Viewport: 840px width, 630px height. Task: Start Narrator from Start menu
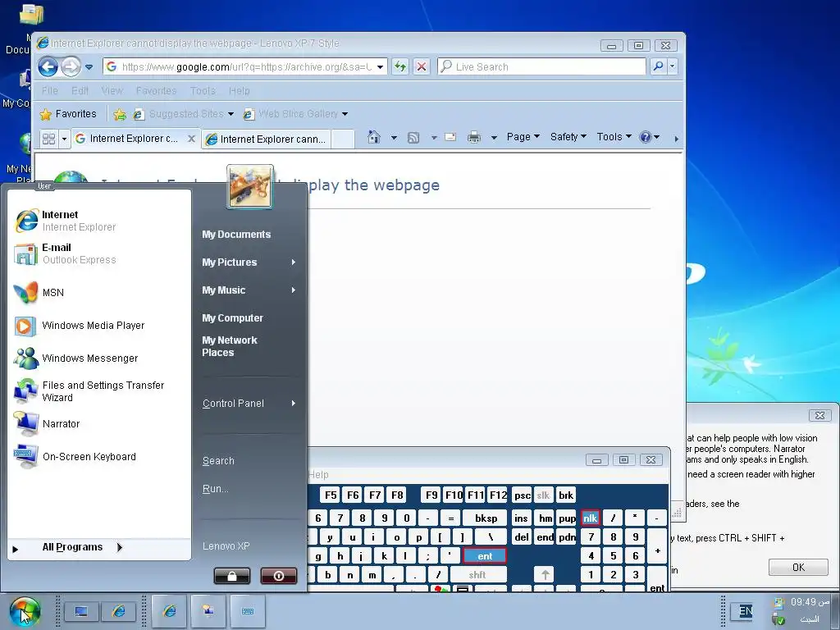(x=99, y=424)
